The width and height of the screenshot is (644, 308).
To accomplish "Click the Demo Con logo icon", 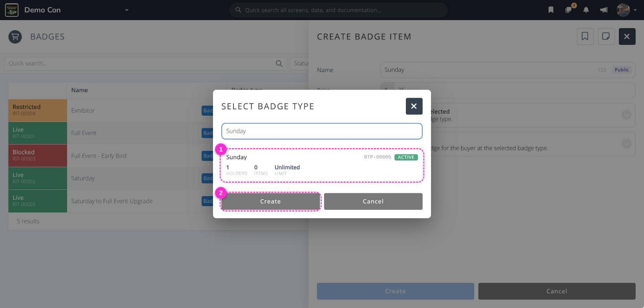I will (12, 10).
